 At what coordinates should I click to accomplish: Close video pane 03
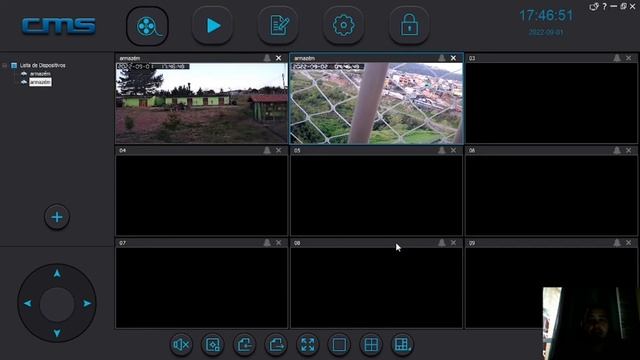click(x=629, y=58)
